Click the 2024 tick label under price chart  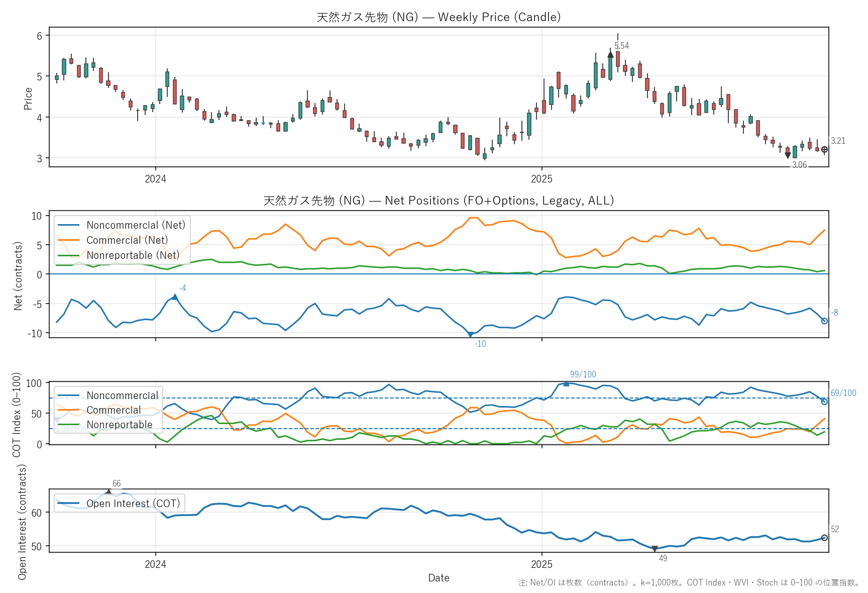[x=155, y=179]
